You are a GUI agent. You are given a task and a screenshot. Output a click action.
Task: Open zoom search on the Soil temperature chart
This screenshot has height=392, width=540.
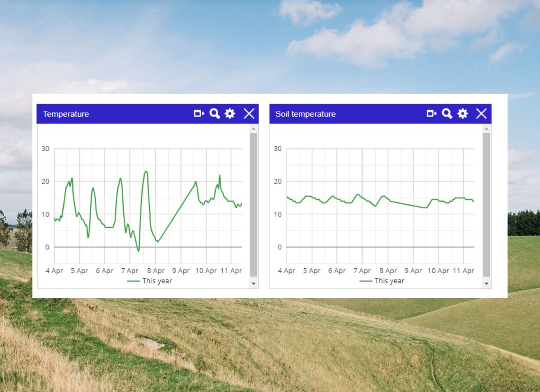(x=447, y=113)
